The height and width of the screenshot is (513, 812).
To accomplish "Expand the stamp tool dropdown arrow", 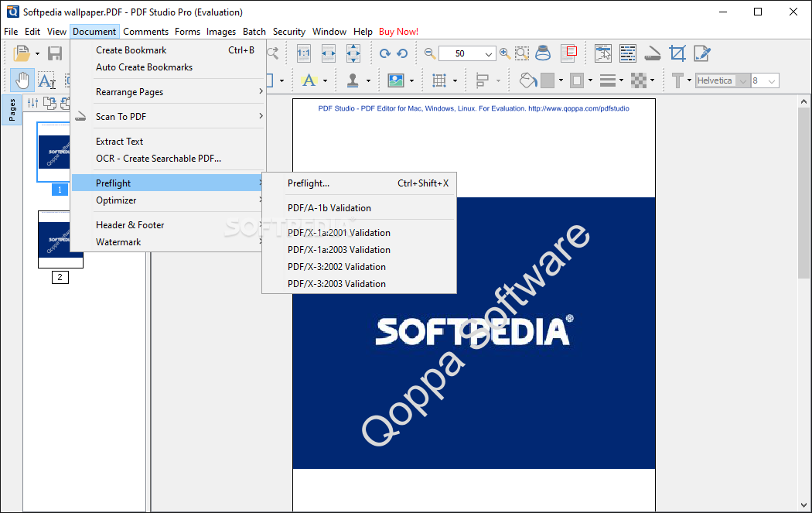I will click(x=368, y=80).
